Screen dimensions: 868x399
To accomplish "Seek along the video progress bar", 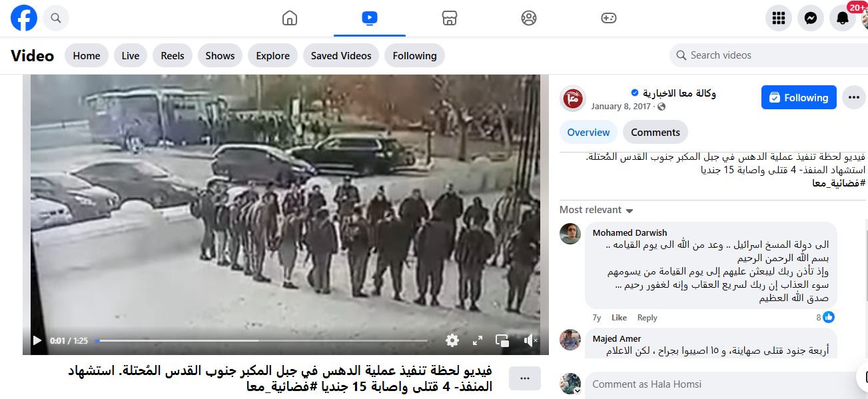I will [262, 340].
